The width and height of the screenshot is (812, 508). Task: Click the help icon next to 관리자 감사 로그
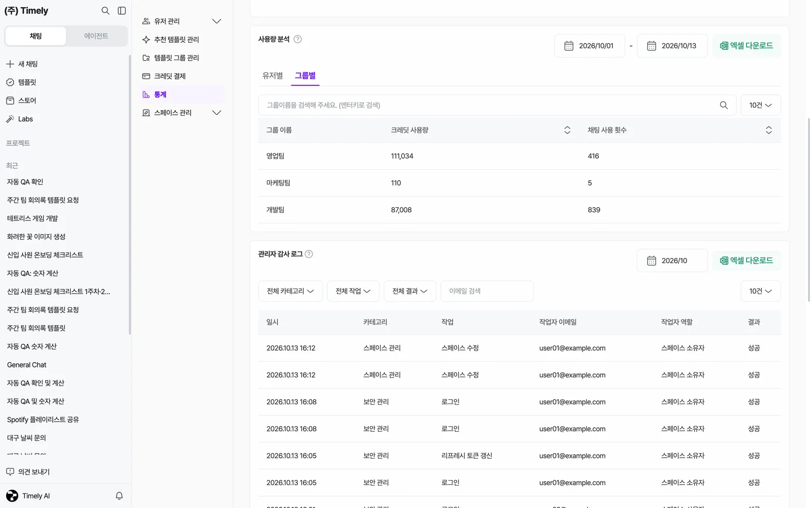309,254
